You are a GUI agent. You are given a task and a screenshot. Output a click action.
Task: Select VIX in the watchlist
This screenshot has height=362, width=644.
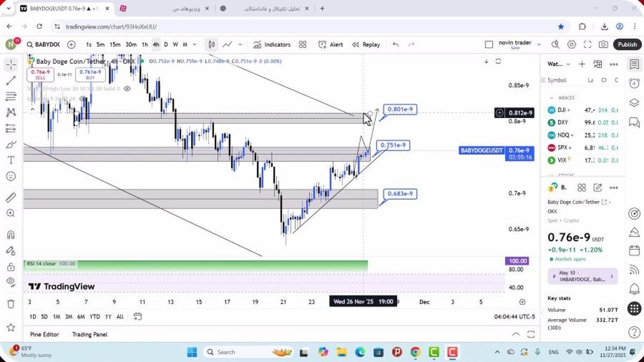(583, 160)
